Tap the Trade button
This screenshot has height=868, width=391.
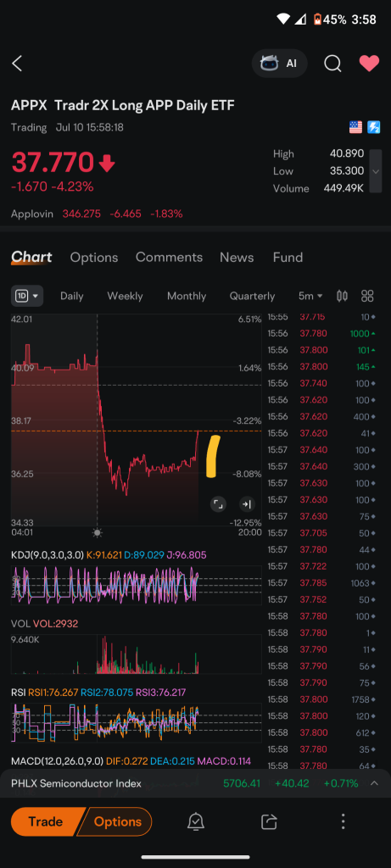click(x=46, y=821)
